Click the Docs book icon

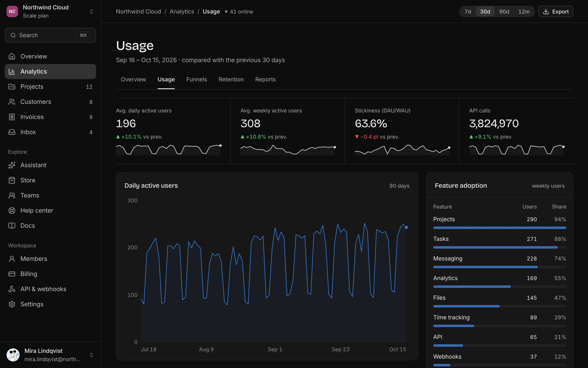[x=12, y=225]
